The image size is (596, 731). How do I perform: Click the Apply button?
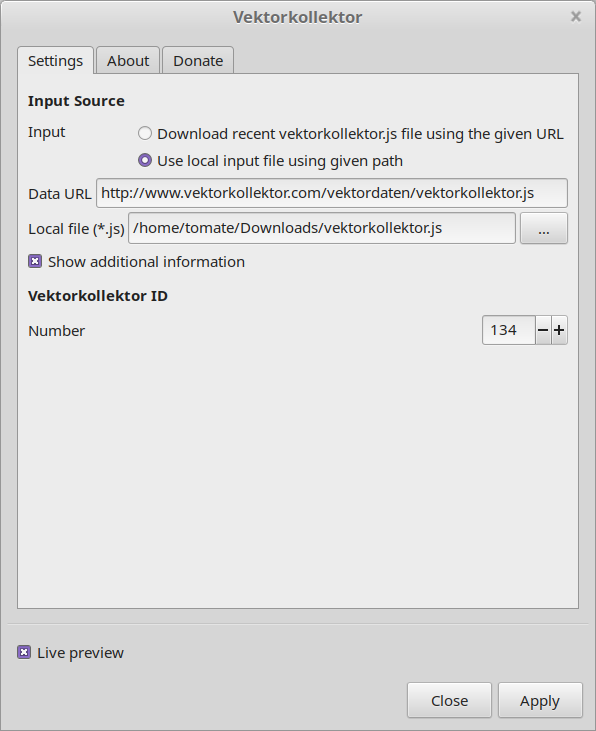click(x=540, y=700)
